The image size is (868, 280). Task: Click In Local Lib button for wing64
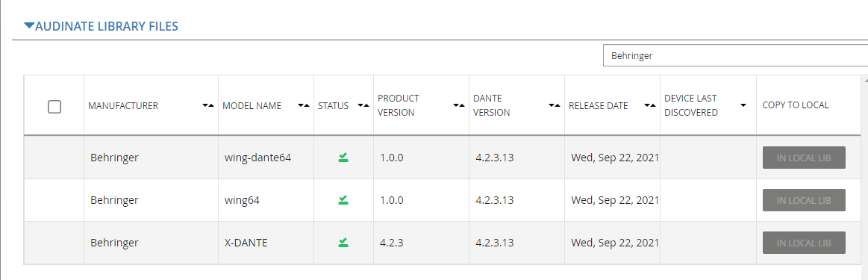(804, 200)
